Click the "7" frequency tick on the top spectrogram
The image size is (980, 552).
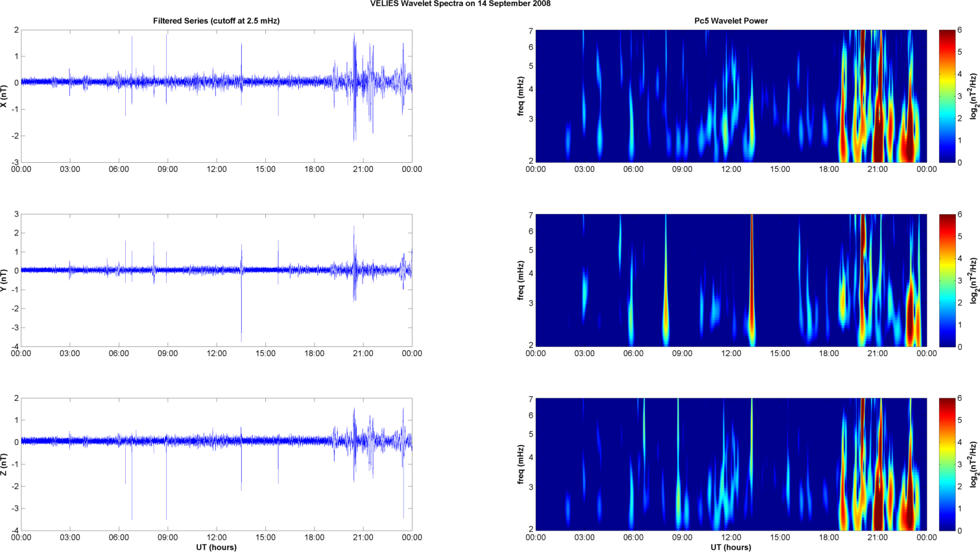[x=531, y=30]
